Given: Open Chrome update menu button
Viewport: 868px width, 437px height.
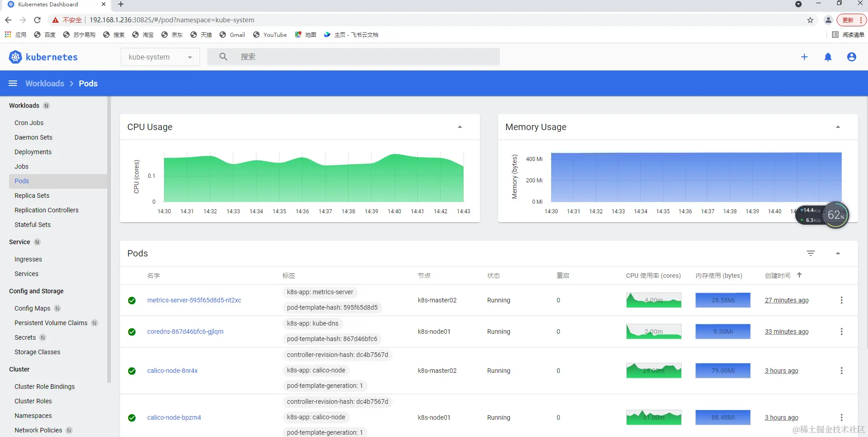Looking at the screenshot, I should [852, 20].
